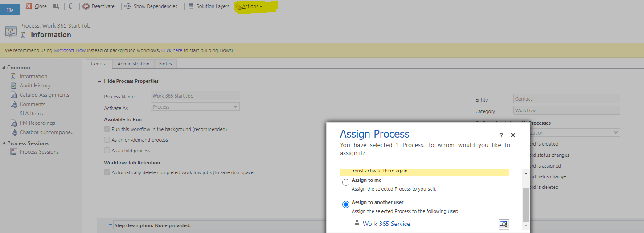Click the small workflow icon next to Information heading
644x233 pixels.
(x=24, y=35)
